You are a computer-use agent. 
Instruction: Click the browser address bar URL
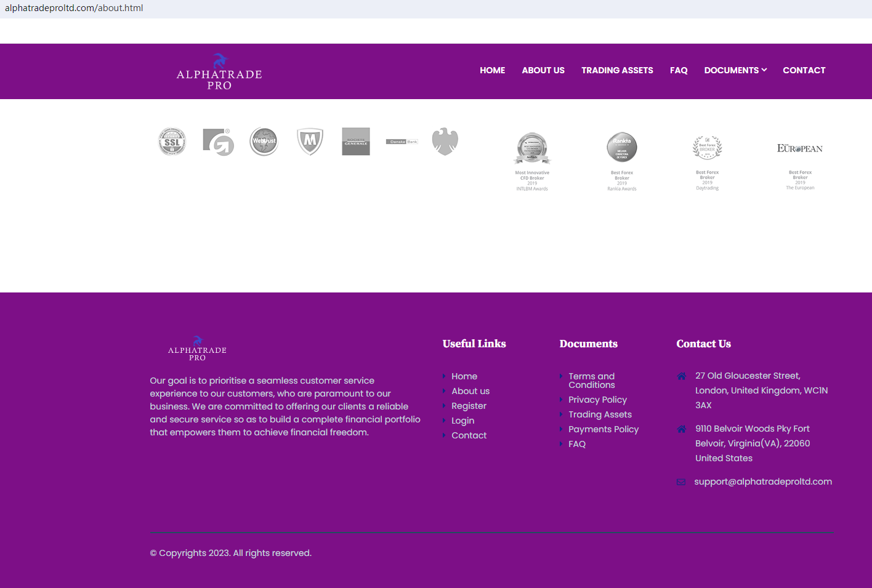[74, 8]
